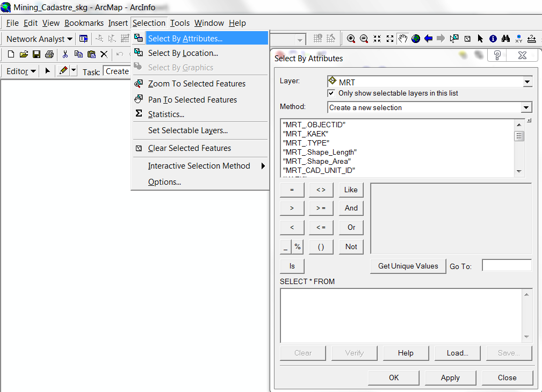Image resolution: width=542 pixels, height=392 pixels.
Task: Select the Measure tool
Action: [532, 39]
